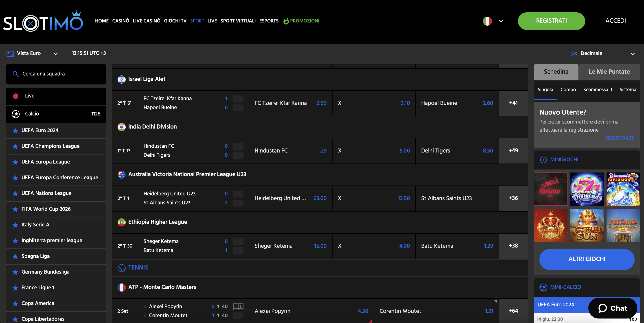Click the India flag league icon
The height and width of the screenshot is (323, 644).
pyautogui.click(x=121, y=127)
